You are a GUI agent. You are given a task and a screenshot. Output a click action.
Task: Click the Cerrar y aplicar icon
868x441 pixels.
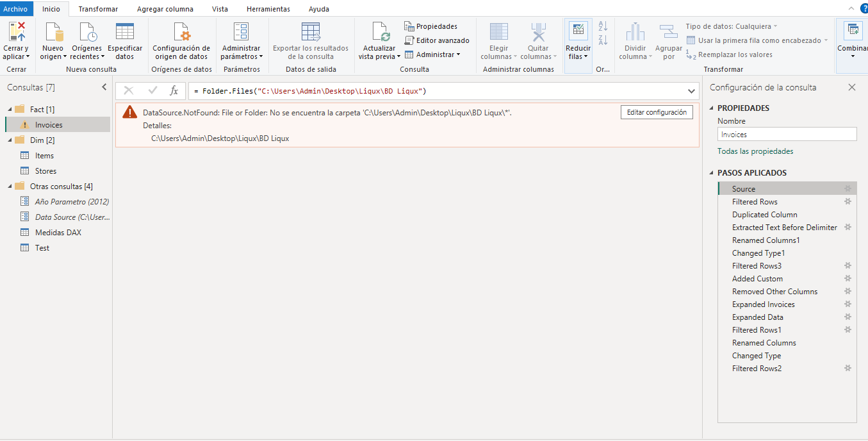(16, 32)
